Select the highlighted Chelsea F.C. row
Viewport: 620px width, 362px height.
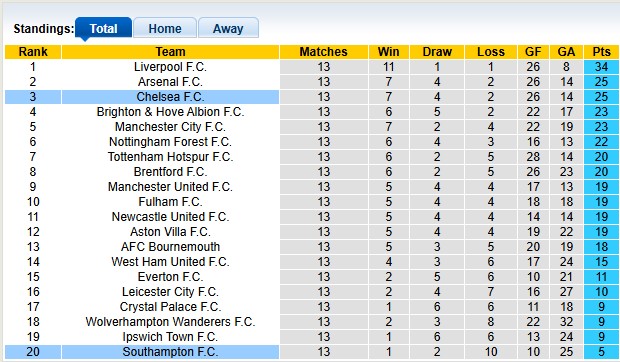[312, 97]
